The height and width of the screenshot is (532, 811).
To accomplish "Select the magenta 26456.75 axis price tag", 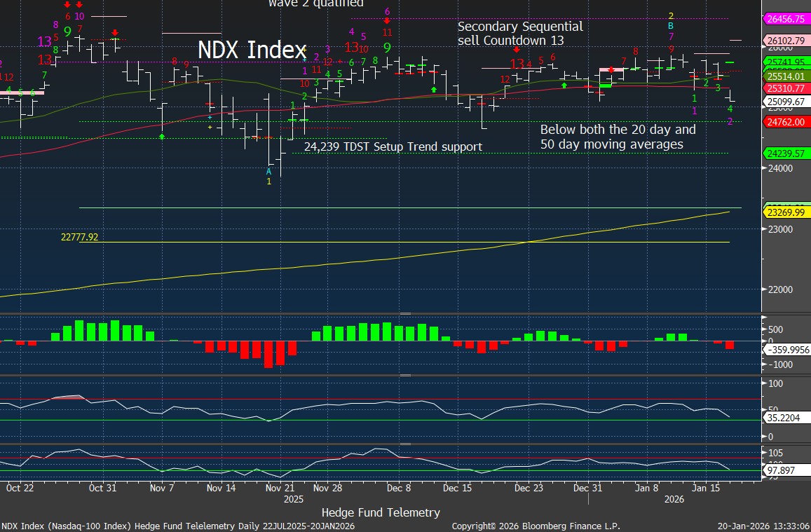I will pyautogui.click(x=785, y=19).
